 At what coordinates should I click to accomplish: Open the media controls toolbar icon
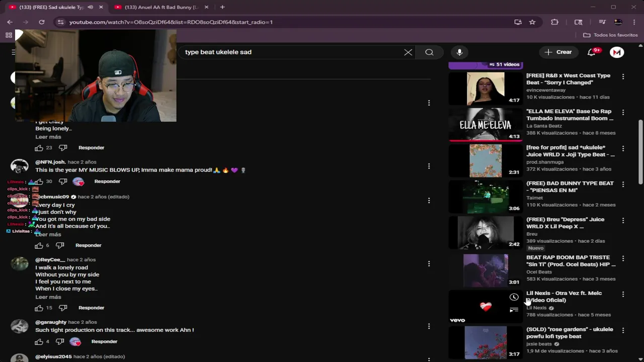602,22
